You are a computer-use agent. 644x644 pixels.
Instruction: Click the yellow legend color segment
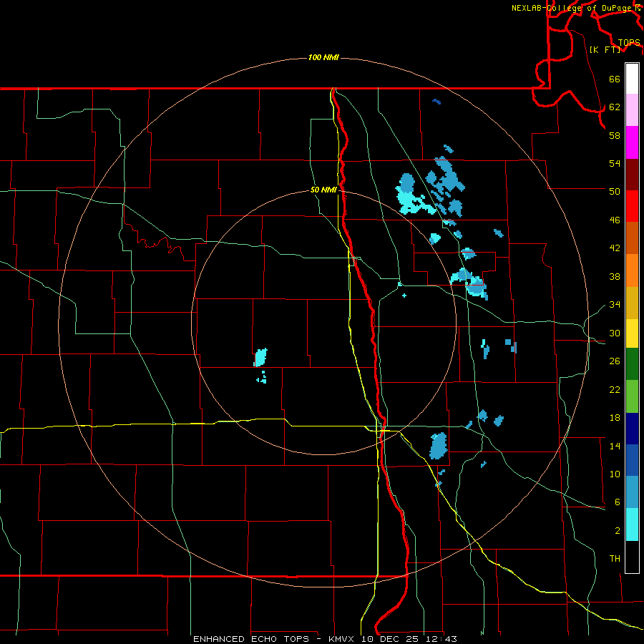pos(632,333)
